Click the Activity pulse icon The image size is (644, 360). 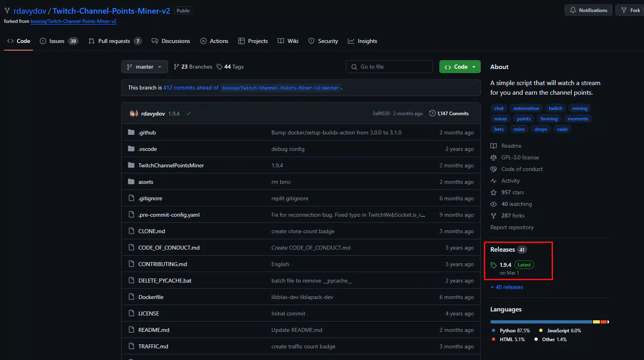[x=494, y=181]
